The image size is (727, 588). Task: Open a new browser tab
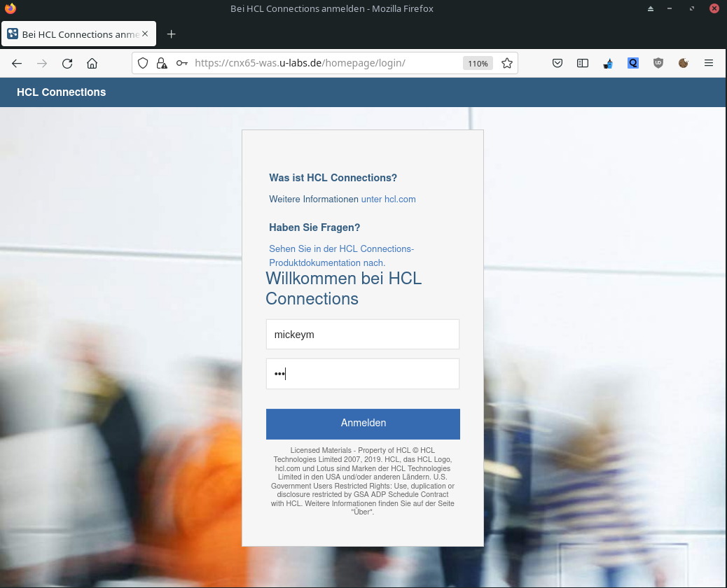(x=172, y=34)
